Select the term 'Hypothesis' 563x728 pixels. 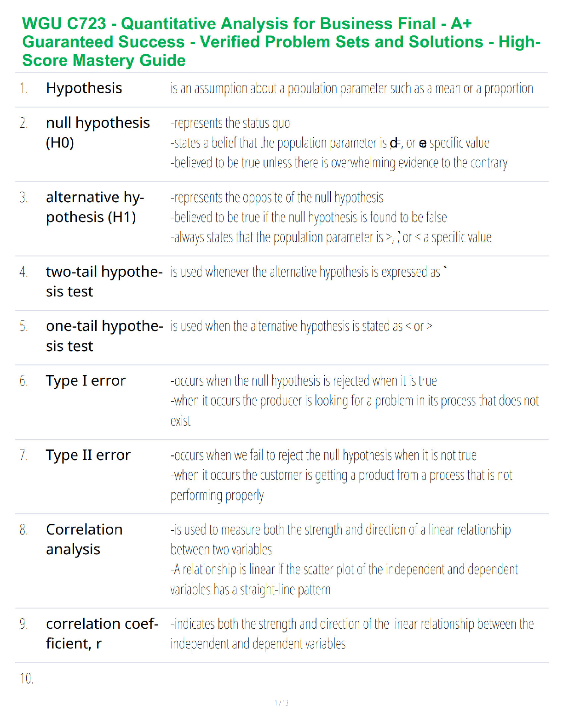coord(84,88)
